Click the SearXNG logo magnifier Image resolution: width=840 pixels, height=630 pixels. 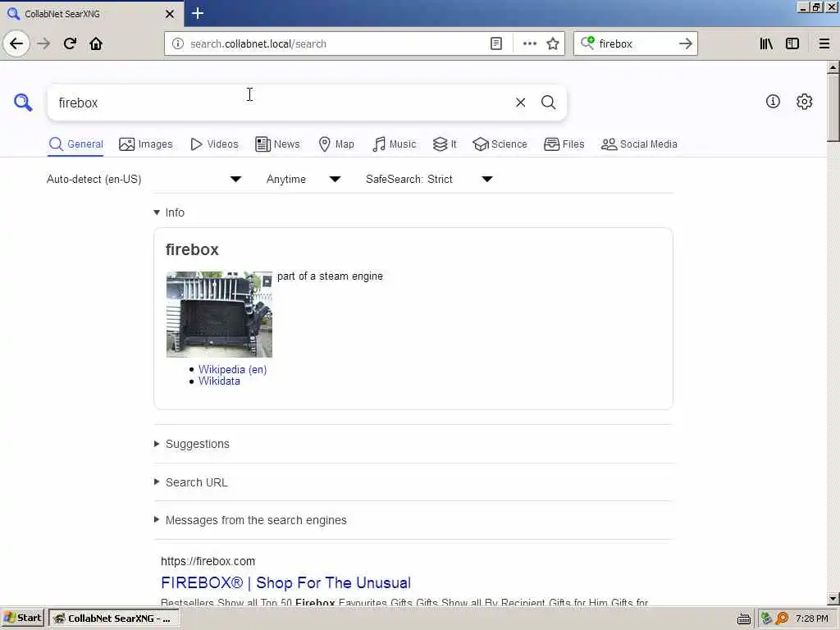point(23,102)
